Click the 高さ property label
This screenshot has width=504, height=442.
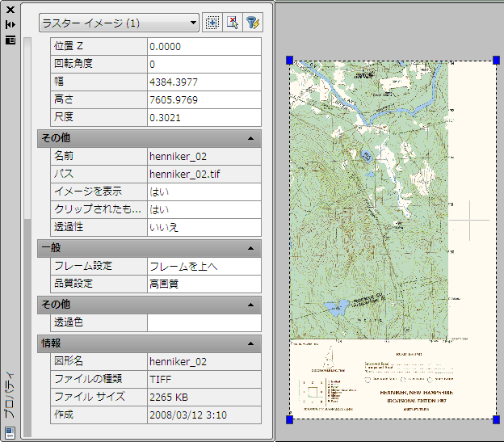[x=99, y=99]
